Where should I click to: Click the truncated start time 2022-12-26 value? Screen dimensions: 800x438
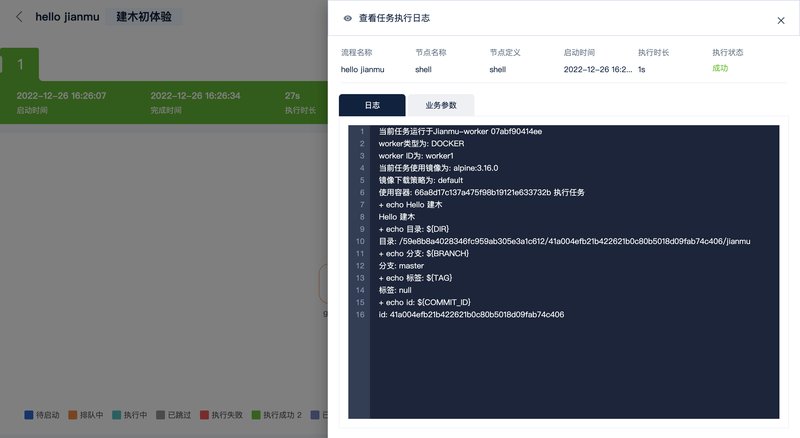click(596, 70)
